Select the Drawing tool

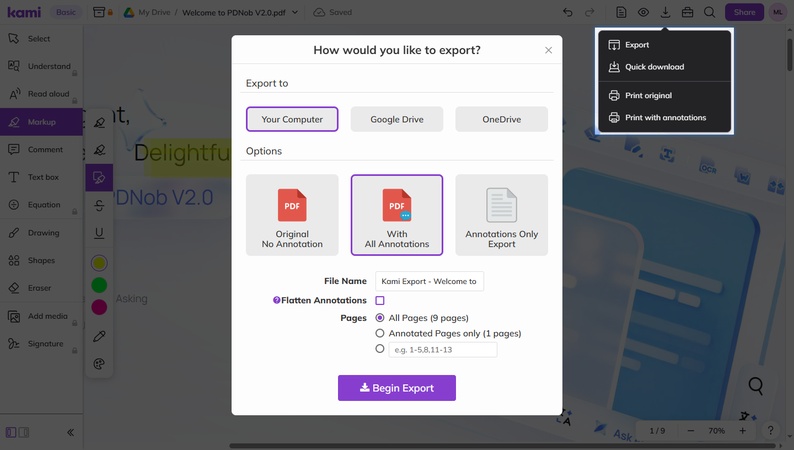click(41, 233)
